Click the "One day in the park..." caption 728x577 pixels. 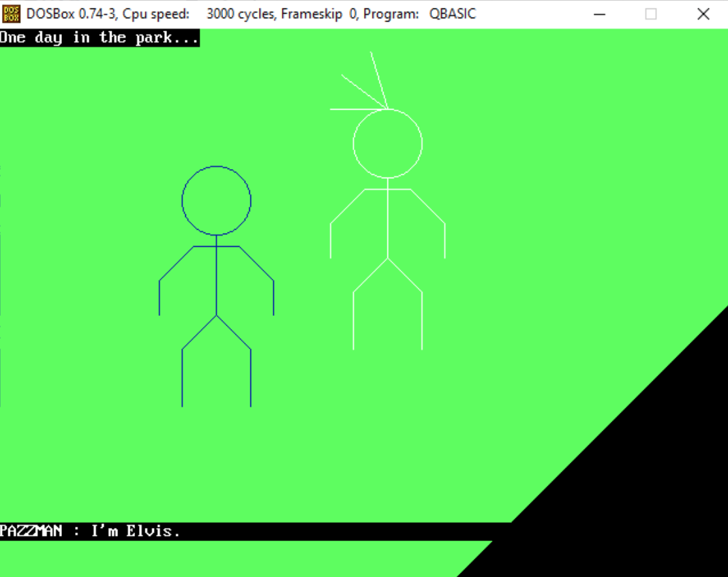(x=99, y=38)
